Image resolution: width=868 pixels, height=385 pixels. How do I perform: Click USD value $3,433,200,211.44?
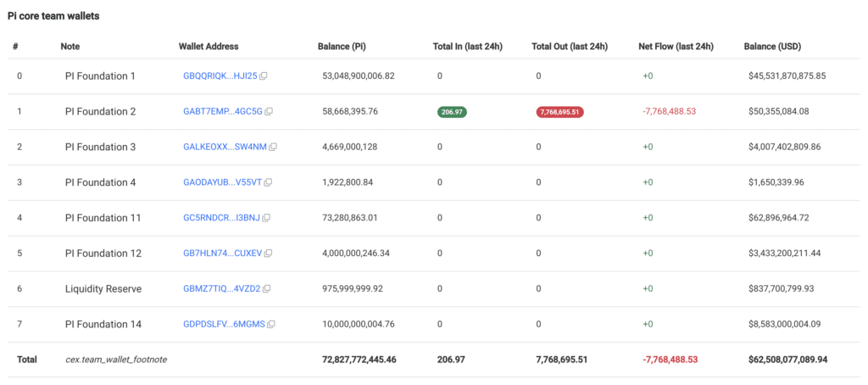pos(785,254)
